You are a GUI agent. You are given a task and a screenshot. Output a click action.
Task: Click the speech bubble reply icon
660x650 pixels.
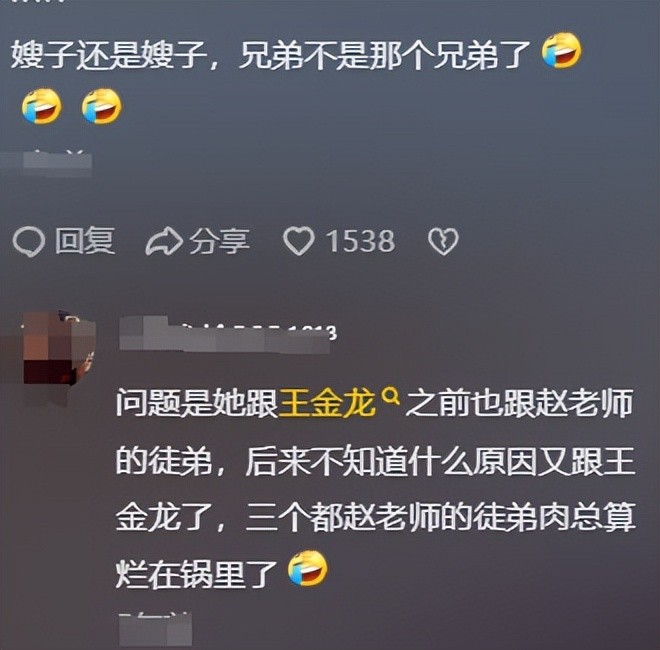(29, 242)
